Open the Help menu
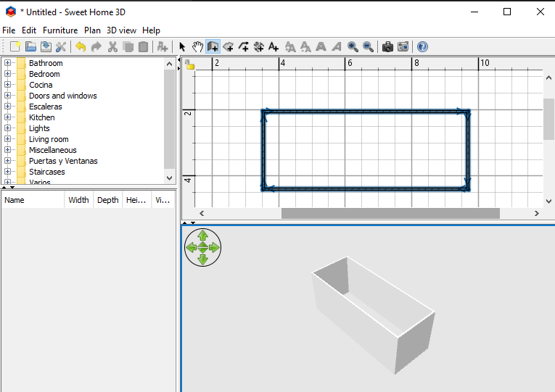Screen dimensions: 555x392 coord(151,30)
